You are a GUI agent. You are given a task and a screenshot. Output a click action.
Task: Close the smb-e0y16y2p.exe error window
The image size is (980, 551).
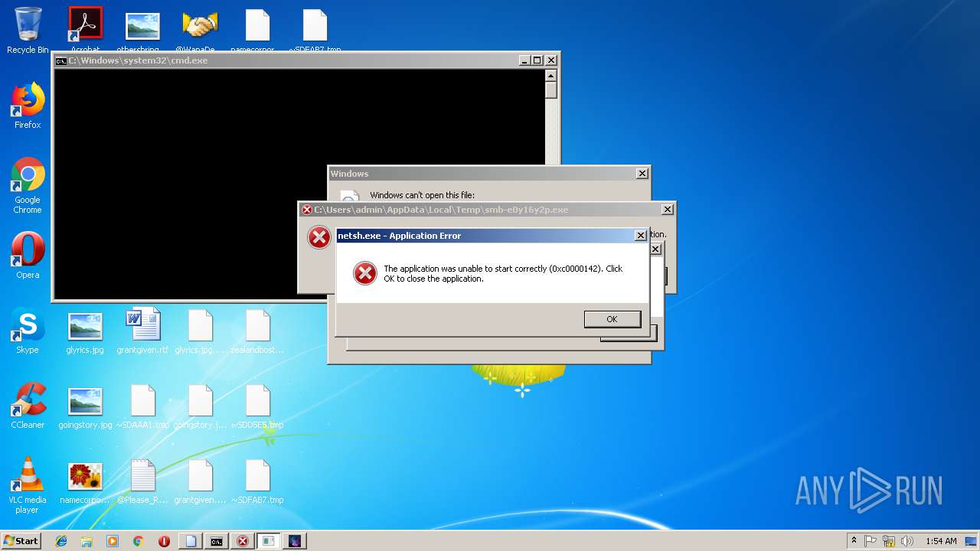[668, 209]
